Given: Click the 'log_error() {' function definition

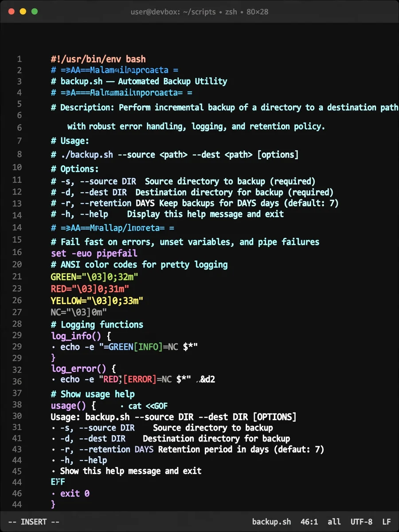Looking at the screenshot, I should (x=83, y=369).
